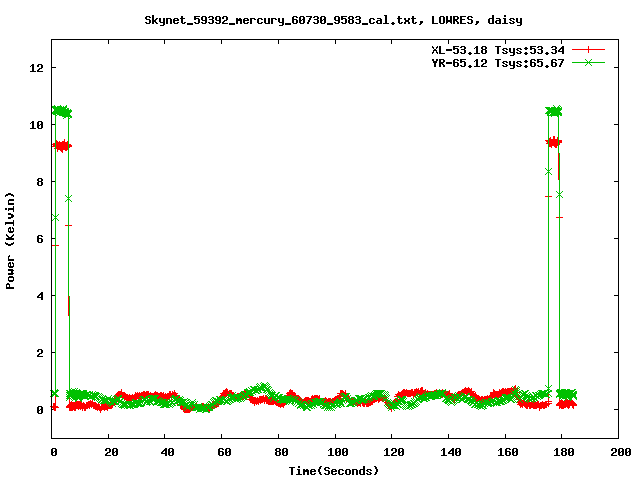
Task: Click the 200 tick label on the x-axis
Action: click(619, 452)
